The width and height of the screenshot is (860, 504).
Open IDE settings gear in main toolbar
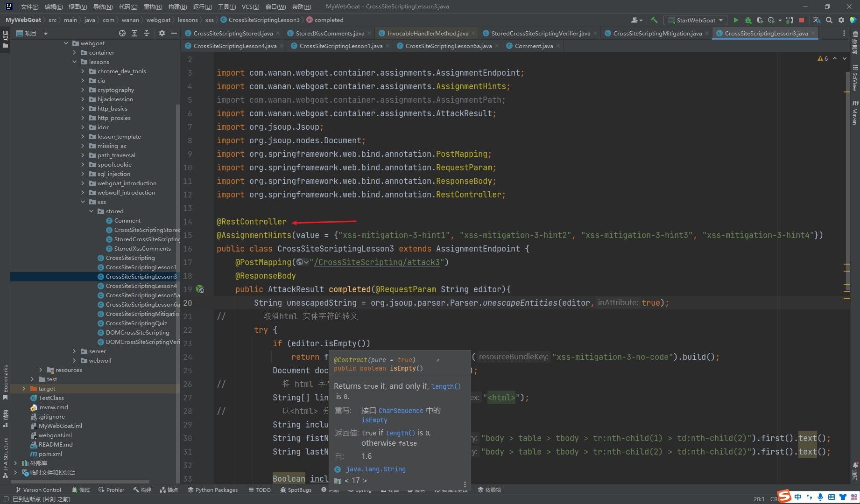(x=841, y=20)
